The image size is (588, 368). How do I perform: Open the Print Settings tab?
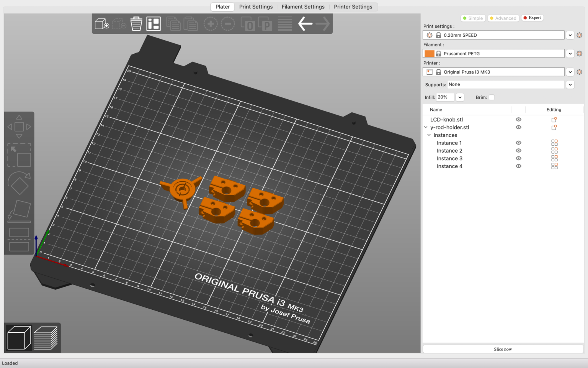(256, 7)
